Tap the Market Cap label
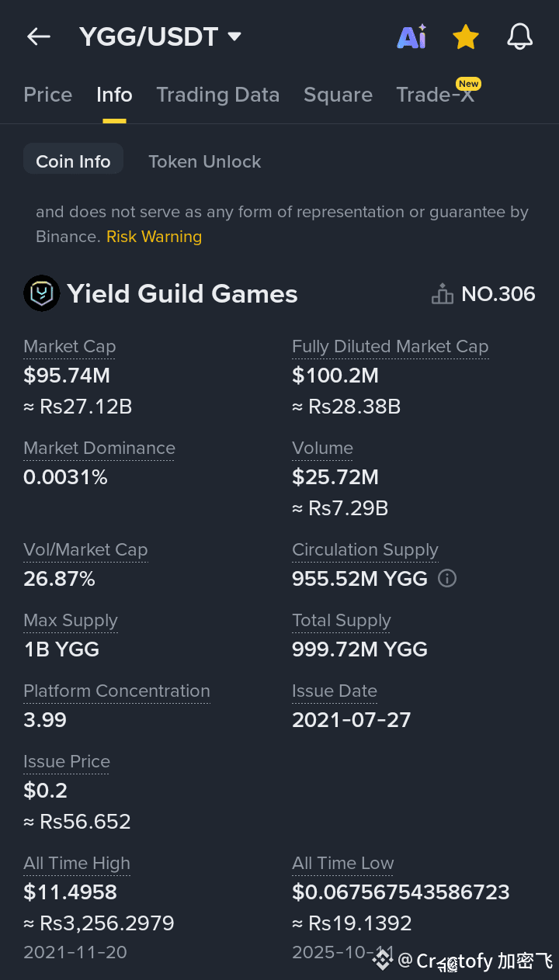The image size is (559, 980). (69, 347)
